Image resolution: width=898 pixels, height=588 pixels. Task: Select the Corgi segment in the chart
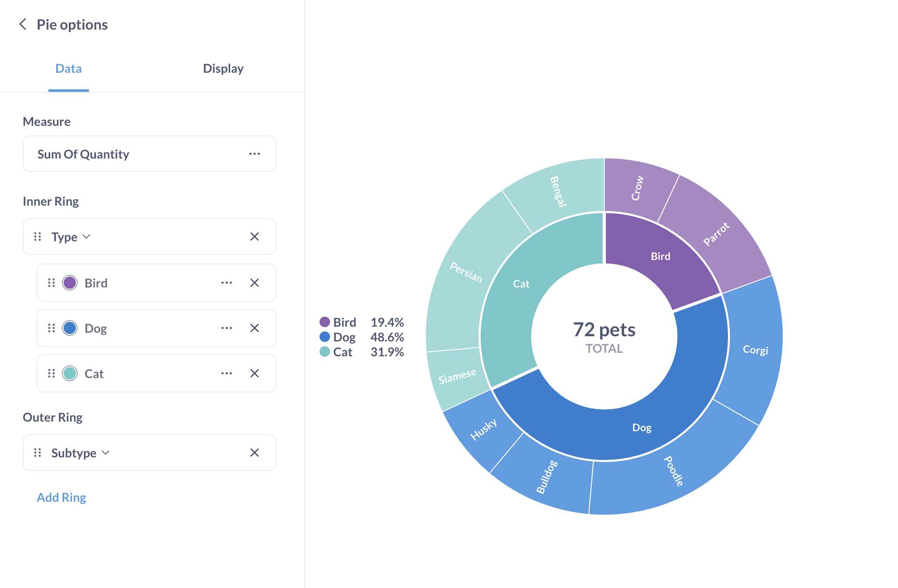coord(755,349)
